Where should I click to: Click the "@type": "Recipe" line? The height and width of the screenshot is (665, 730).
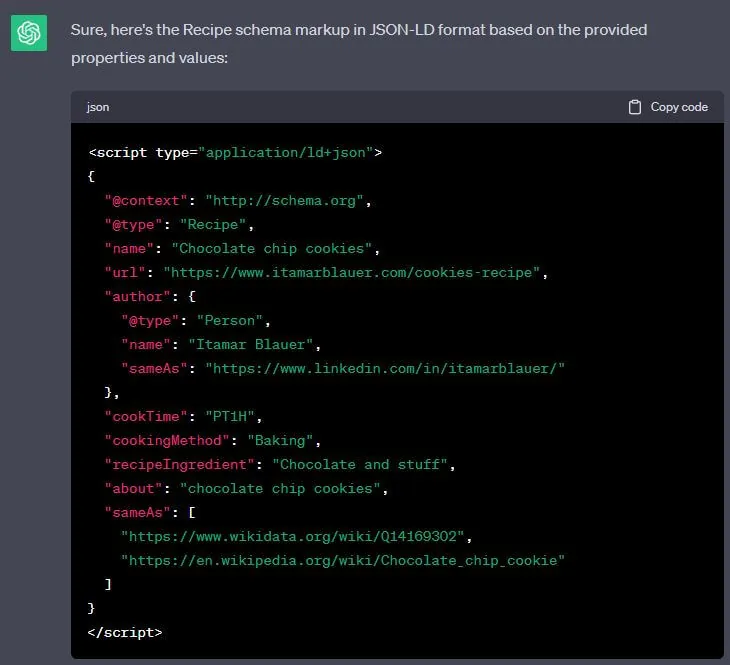click(179, 225)
